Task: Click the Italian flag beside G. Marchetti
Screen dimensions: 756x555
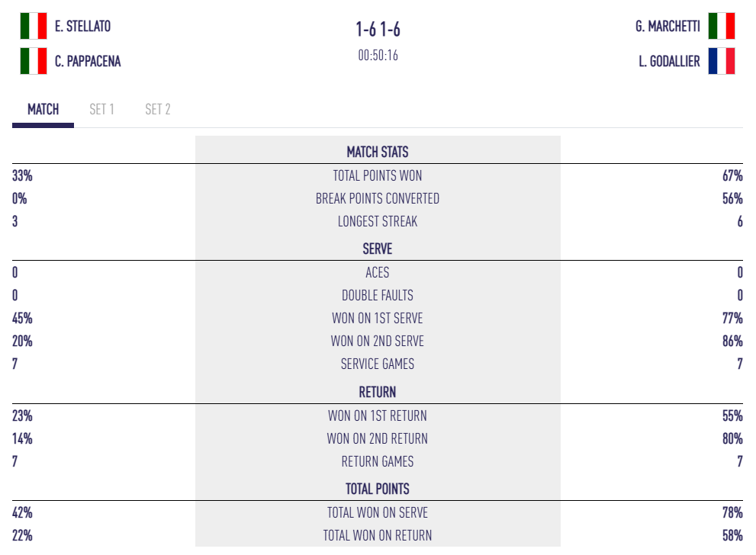Action: pyautogui.click(x=721, y=26)
